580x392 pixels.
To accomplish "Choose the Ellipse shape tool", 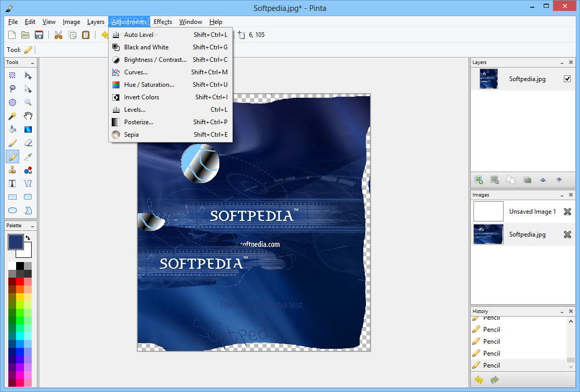I will tap(12, 210).
